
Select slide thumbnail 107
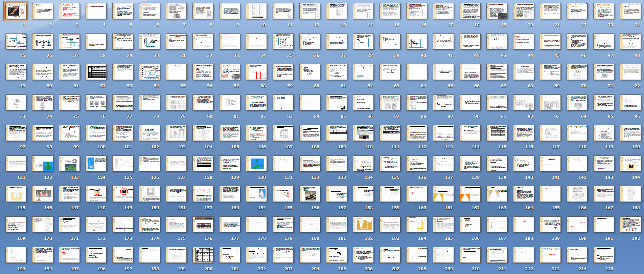point(283,133)
